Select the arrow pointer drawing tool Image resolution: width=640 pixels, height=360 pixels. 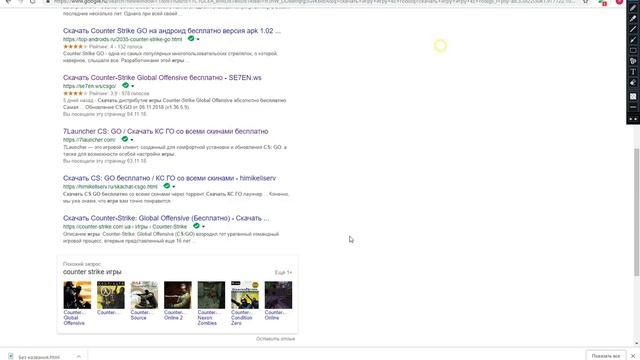pyautogui.click(x=633, y=40)
